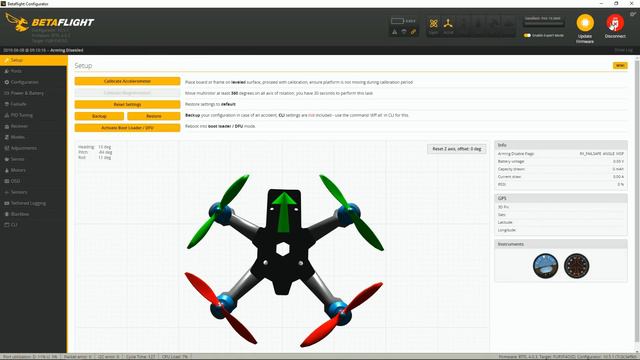Click the Show Log link
The image size is (640, 360).
[623, 50]
